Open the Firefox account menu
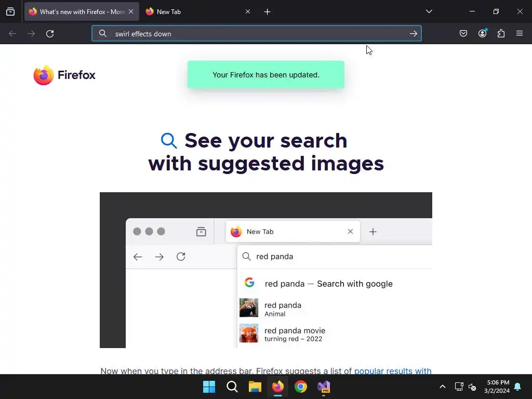This screenshot has width=532, height=399. point(483,33)
